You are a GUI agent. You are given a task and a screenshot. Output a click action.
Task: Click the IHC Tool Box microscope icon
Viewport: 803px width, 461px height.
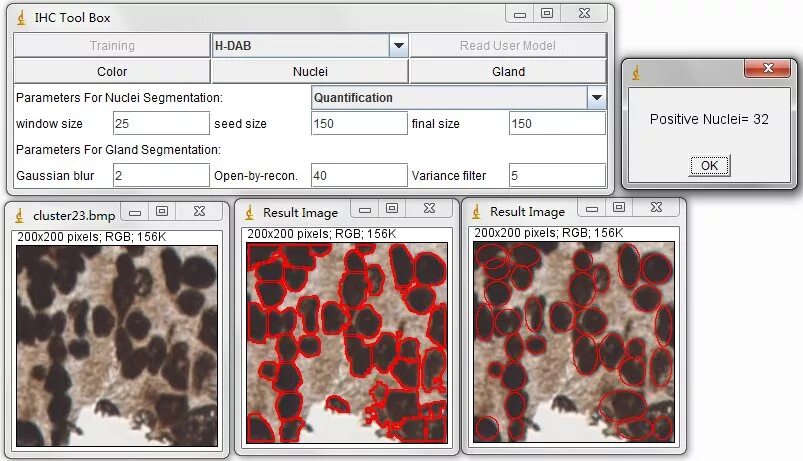[x=21, y=18]
